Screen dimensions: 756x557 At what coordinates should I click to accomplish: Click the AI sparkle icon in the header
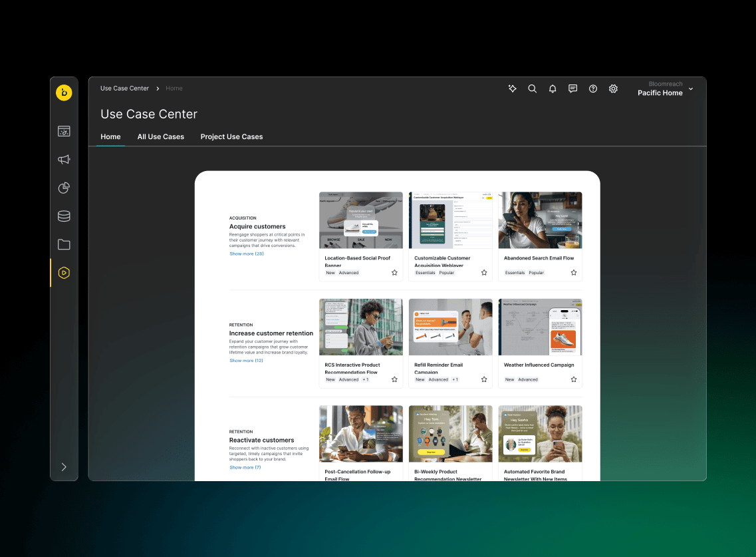512,89
